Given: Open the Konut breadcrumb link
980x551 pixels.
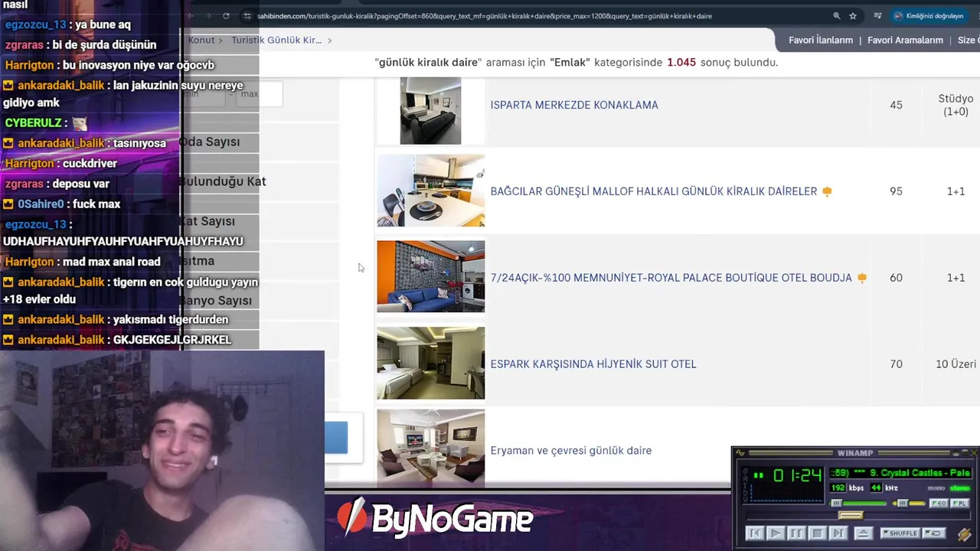Looking at the screenshot, I should [201, 40].
